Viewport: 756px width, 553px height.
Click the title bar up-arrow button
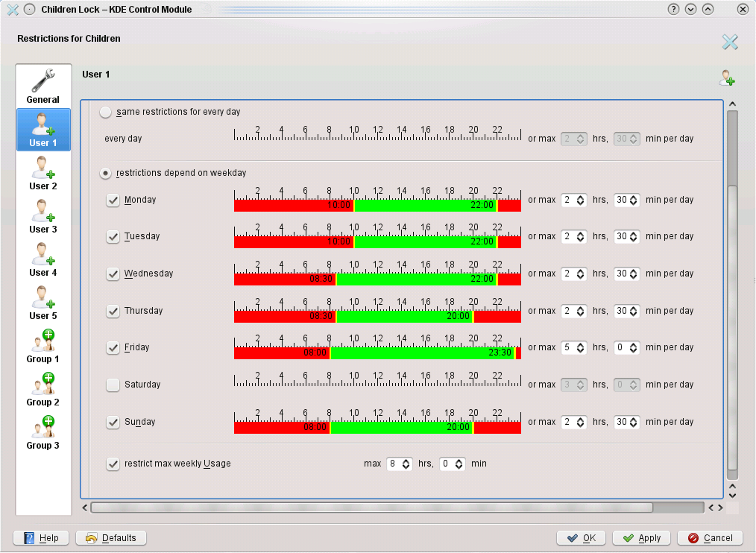708,9
